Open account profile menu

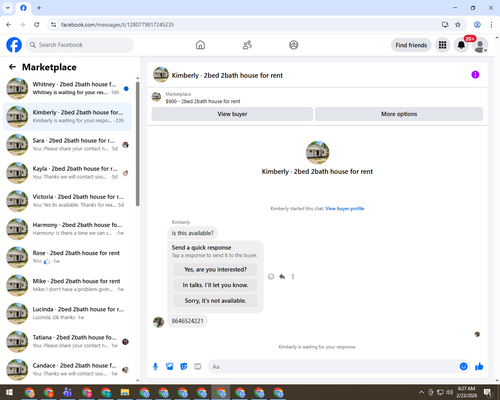tap(480, 45)
